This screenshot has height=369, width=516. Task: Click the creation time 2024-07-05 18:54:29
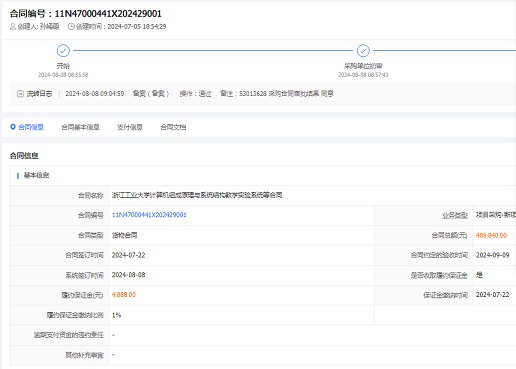coord(137,26)
